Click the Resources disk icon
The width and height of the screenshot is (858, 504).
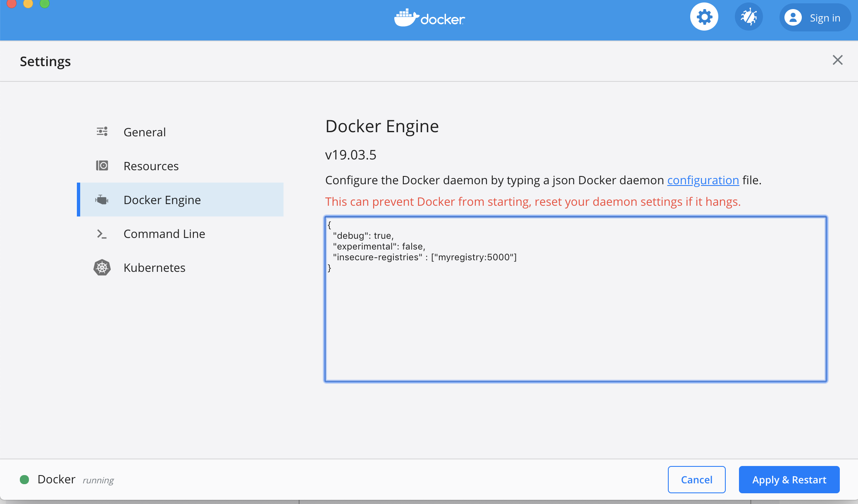(102, 166)
